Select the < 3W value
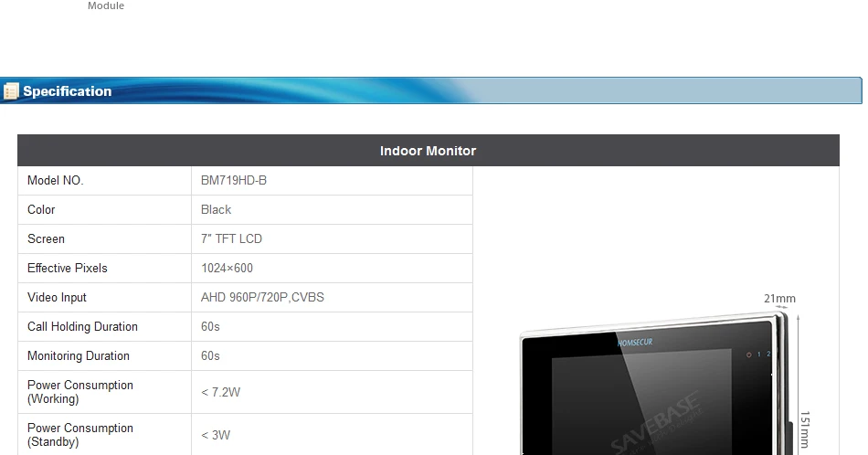Screen dimensions: 868x455 pyautogui.click(x=216, y=436)
